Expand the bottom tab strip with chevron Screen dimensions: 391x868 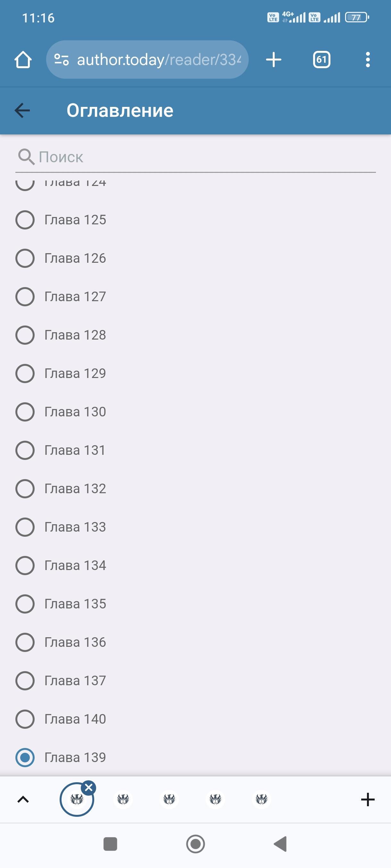tap(23, 800)
